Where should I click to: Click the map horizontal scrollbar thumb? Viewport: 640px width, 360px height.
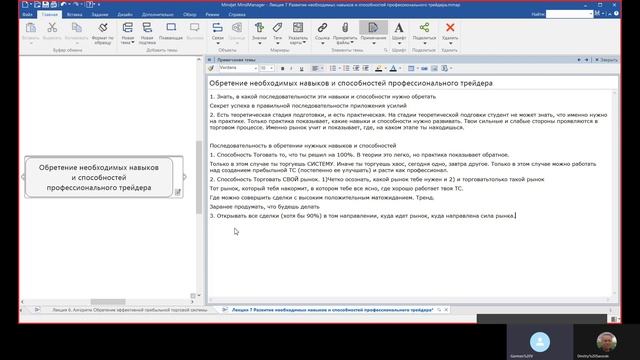pos(108,302)
